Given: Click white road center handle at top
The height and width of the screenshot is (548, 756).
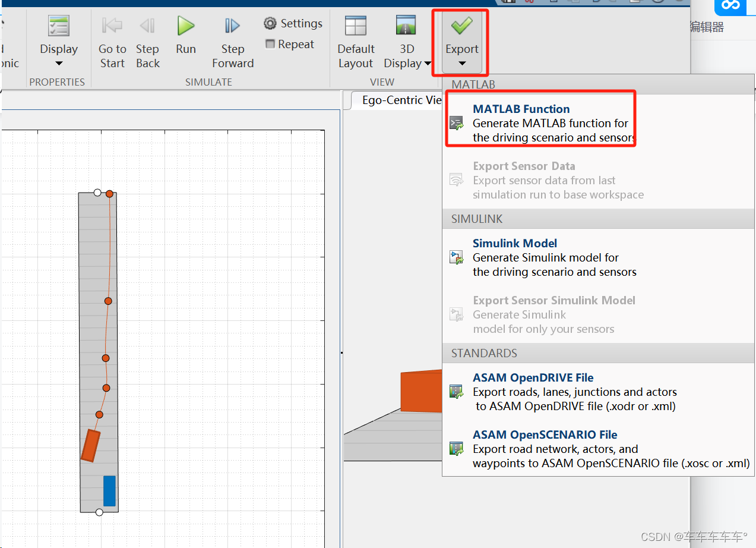Looking at the screenshot, I should click(x=97, y=193).
